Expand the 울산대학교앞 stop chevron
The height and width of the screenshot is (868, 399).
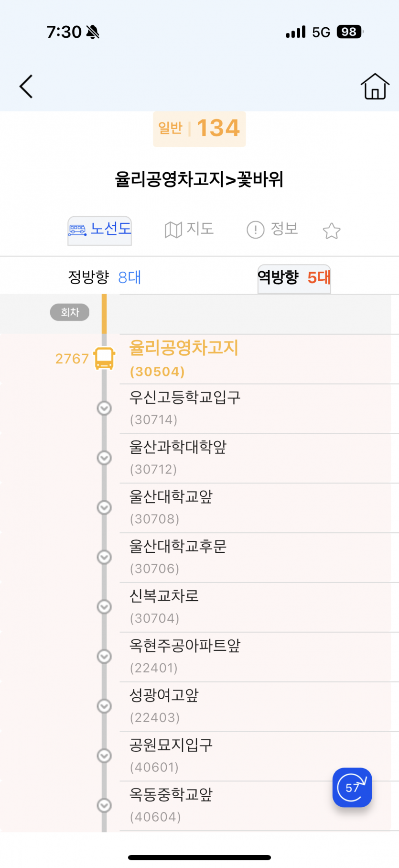104,507
